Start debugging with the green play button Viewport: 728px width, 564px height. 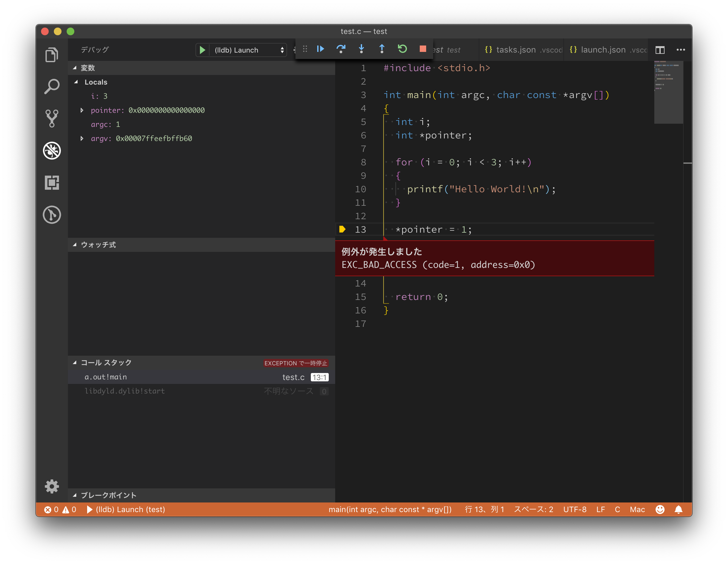(202, 50)
